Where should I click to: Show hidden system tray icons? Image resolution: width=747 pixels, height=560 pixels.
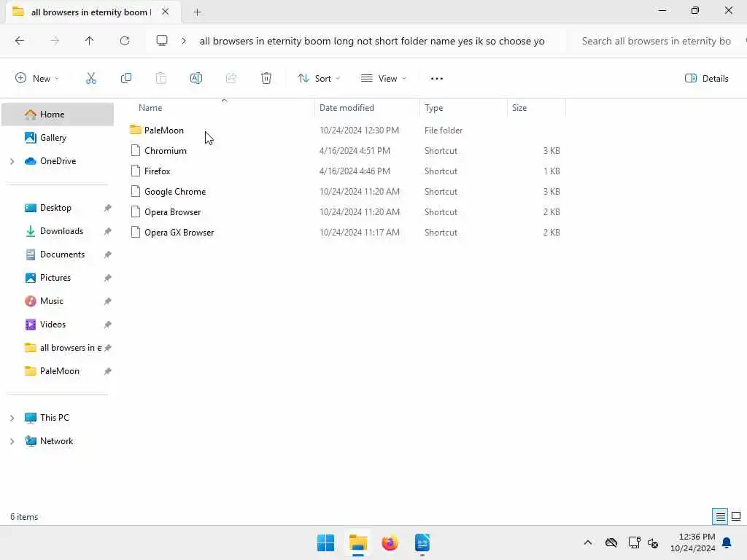coord(588,542)
